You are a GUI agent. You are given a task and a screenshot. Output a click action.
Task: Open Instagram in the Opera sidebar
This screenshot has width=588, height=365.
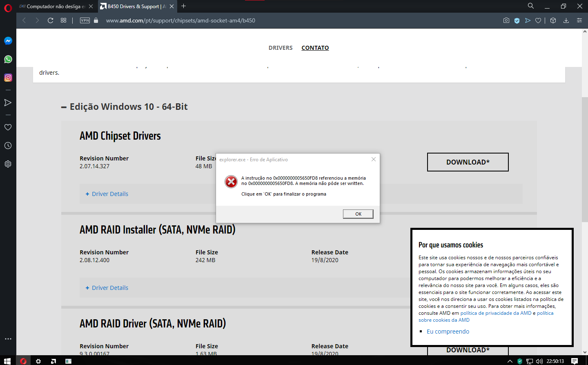[x=8, y=78]
